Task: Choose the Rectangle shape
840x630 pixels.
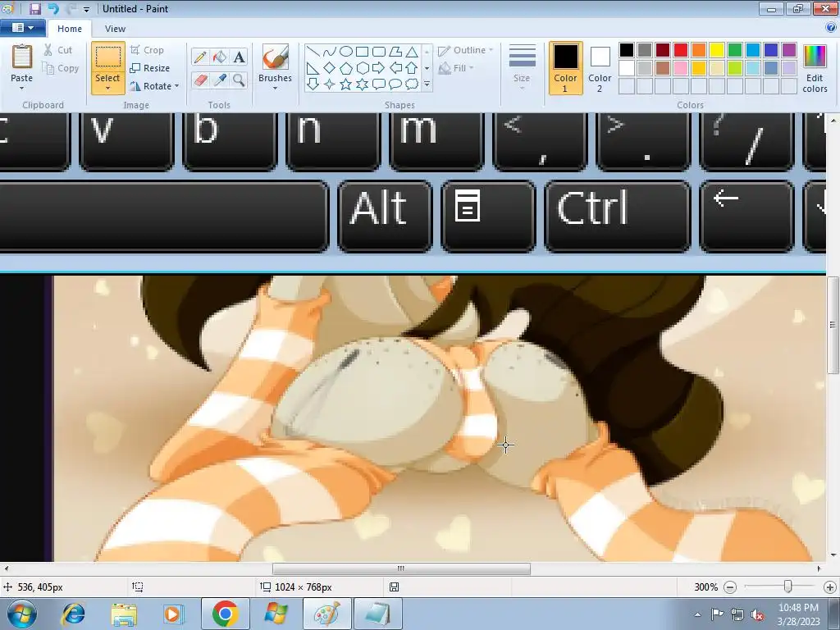Action: [x=362, y=52]
